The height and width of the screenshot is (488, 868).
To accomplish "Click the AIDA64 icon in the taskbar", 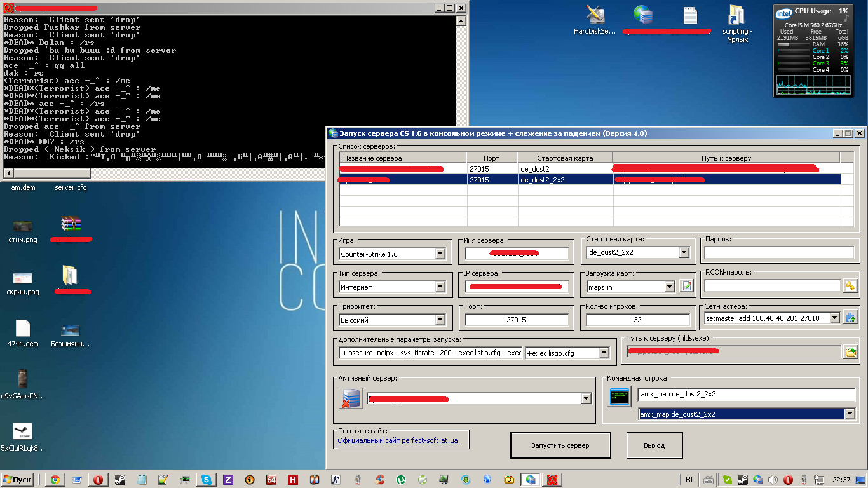I will (x=271, y=480).
